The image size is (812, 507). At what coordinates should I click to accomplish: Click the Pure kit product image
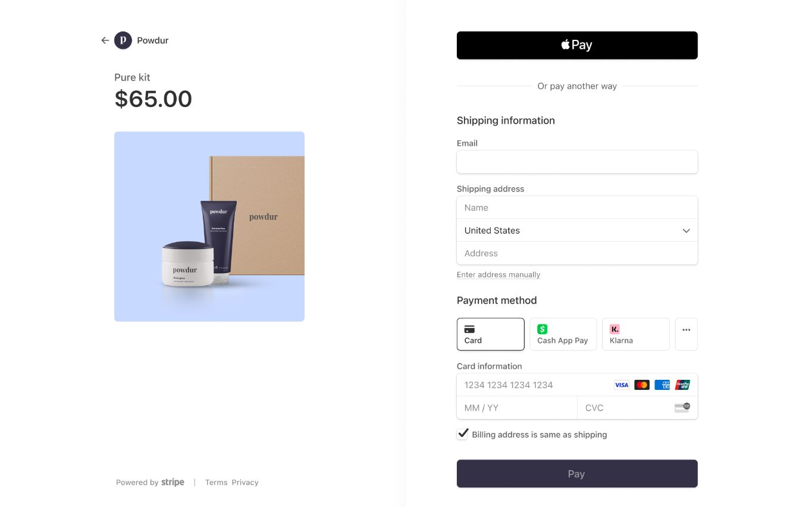click(209, 226)
